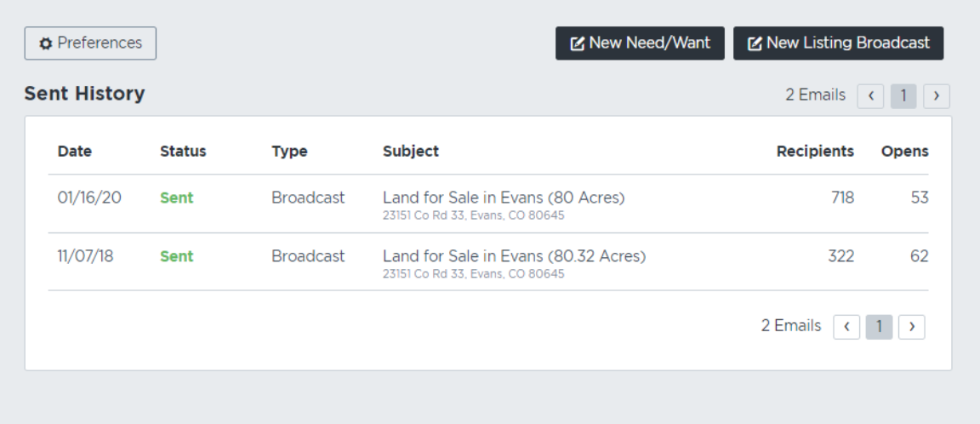Click Sent status for 01/16/20 email
Viewport: 980px width, 424px height.
click(x=177, y=198)
